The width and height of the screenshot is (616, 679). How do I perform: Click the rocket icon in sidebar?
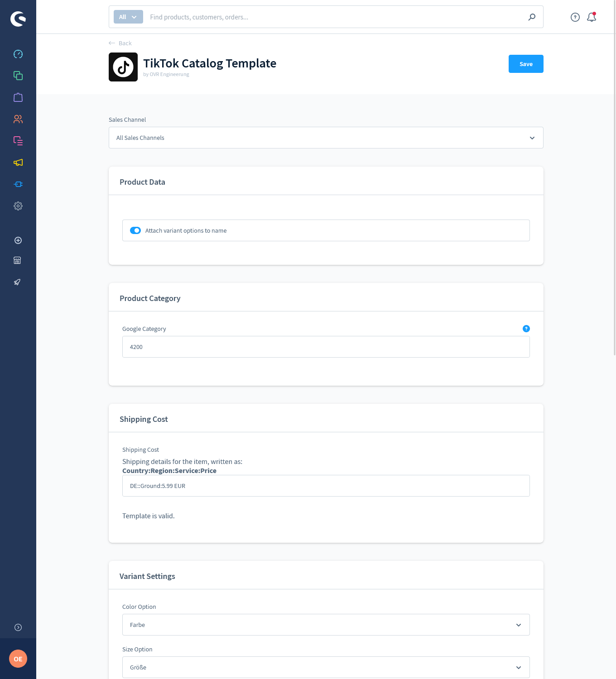pos(17,282)
